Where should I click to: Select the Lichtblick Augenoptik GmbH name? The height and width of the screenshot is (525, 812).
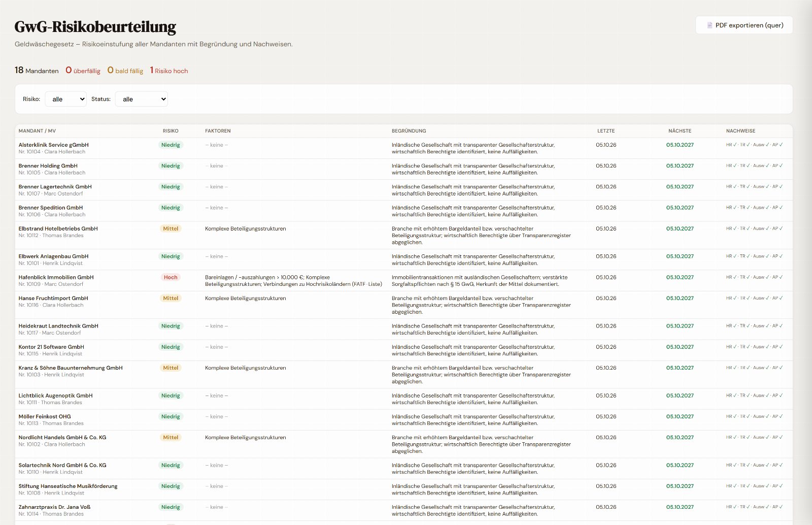tap(56, 396)
